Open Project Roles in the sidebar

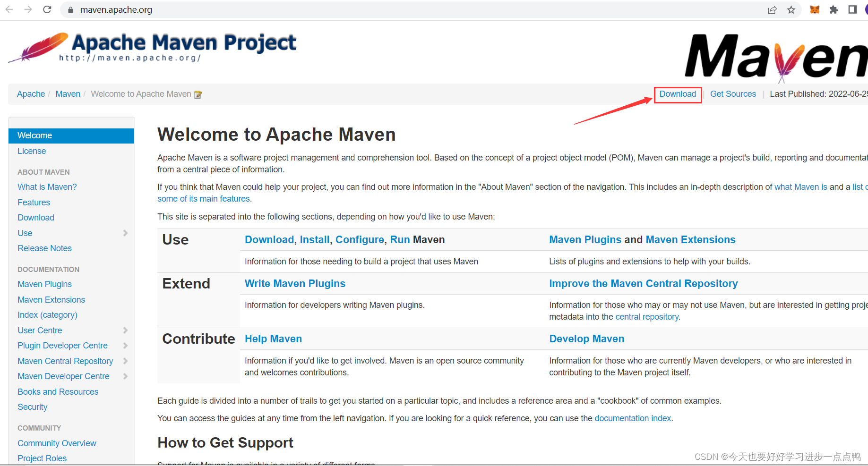[x=42, y=458]
